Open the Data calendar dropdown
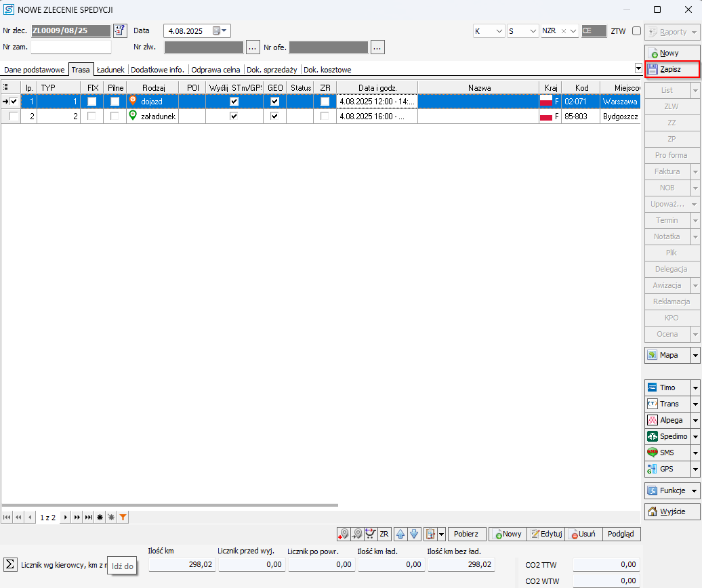Viewport: 702px width, 588px height. pyautogui.click(x=221, y=30)
